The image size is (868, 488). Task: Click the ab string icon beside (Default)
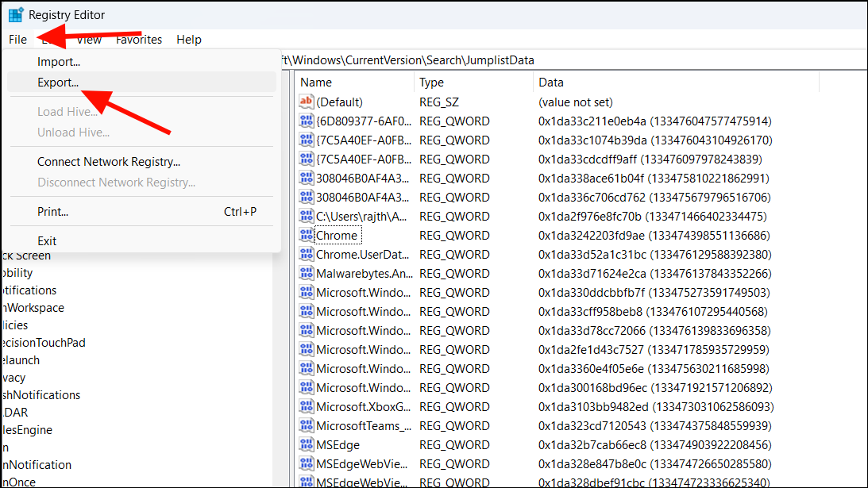click(307, 102)
